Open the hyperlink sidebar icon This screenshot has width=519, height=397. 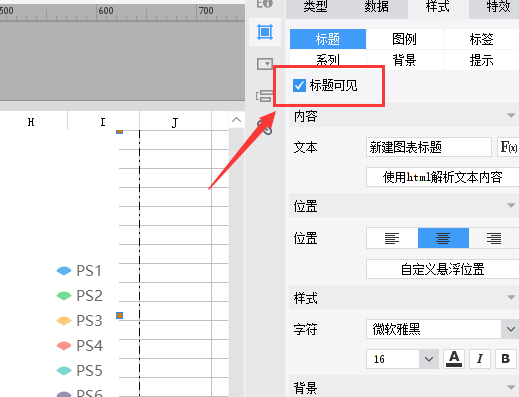pyautogui.click(x=265, y=128)
